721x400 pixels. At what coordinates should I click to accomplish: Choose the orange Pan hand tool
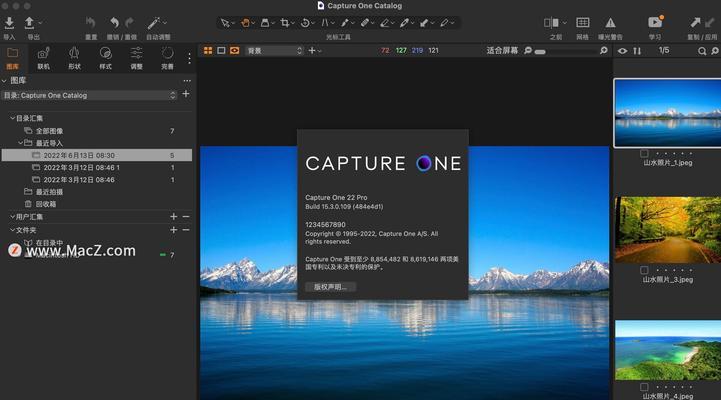coord(246,23)
